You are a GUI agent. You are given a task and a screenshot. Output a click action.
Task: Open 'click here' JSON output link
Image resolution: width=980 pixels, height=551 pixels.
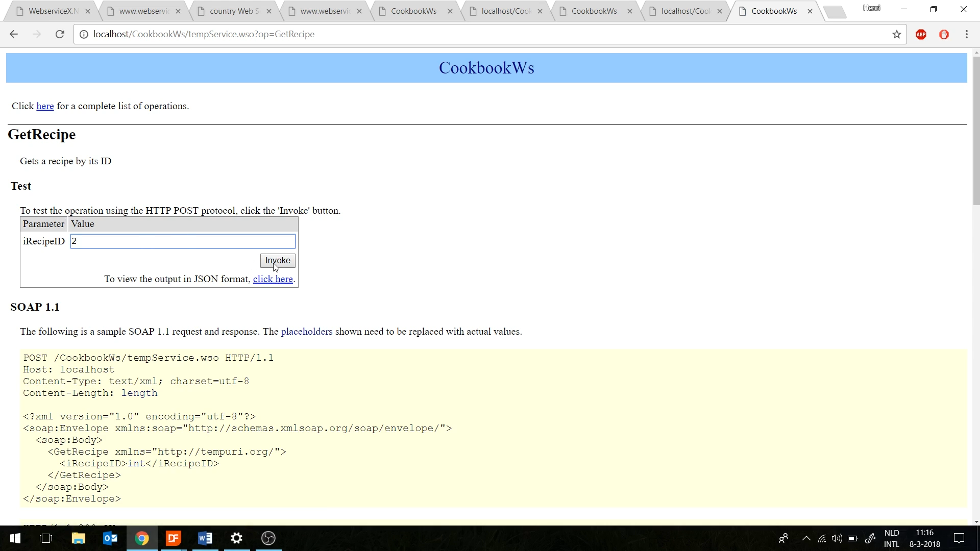pyautogui.click(x=273, y=279)
